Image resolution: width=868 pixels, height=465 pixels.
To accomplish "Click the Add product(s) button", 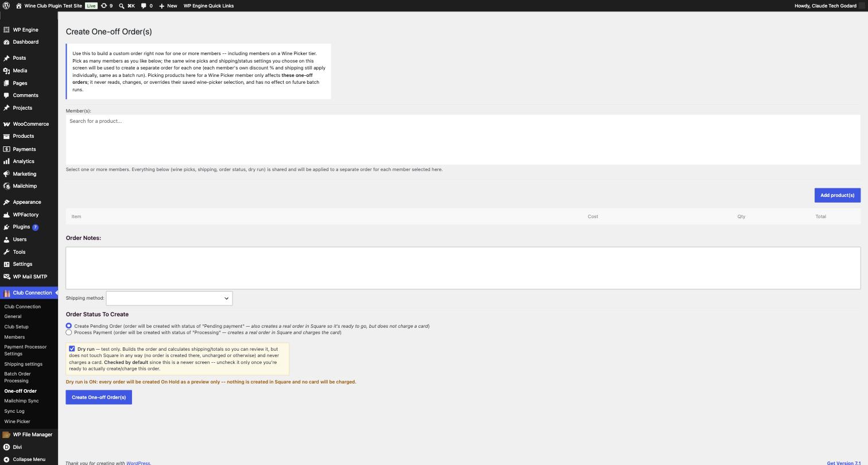I will [x=837, y=195].
